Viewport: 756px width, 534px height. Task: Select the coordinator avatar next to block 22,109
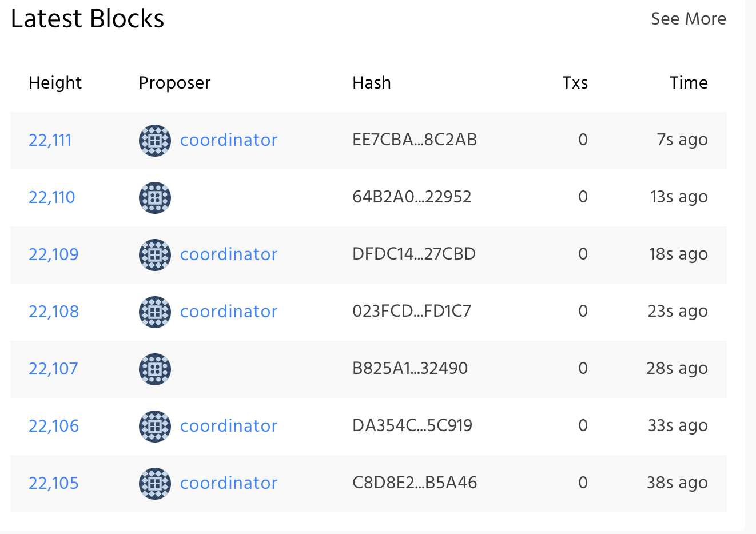pyautogui.click(x=154, y=254)
